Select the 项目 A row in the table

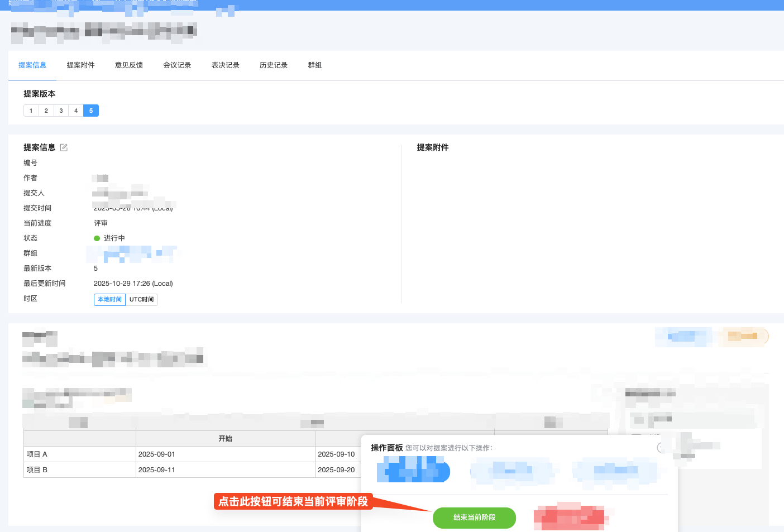pyautogui.click(x=79, y=454)
